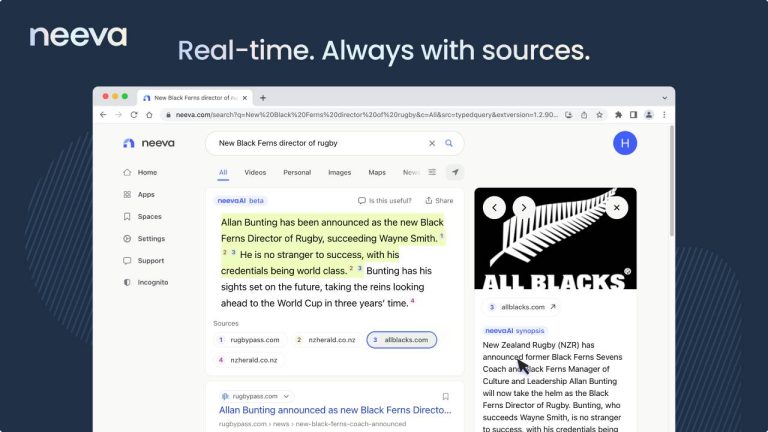This screenshot has width=768, height=432.
Task: Toggle Incognito mode in sidebar
Action: [145, 282]
